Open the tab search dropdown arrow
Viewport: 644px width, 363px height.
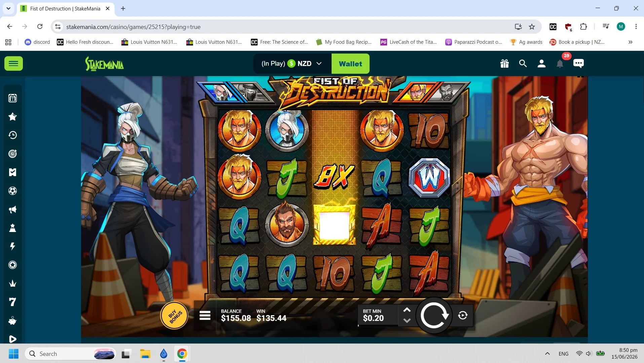pos(8,8)
